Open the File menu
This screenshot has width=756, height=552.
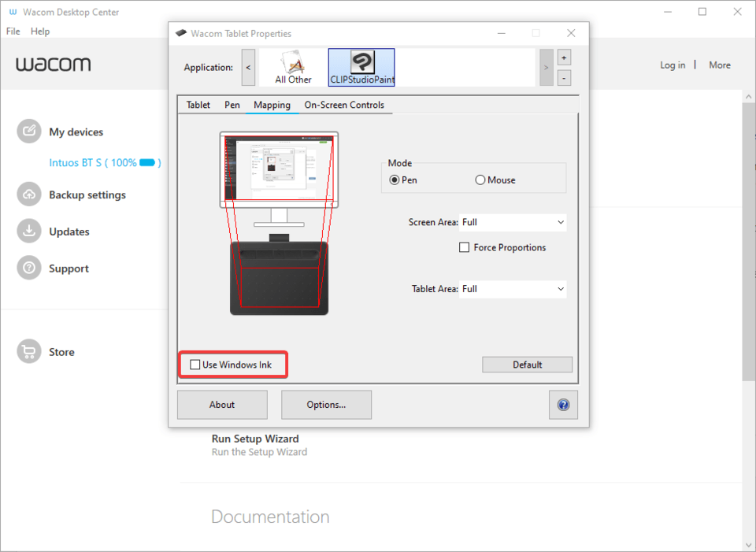[13, 31]
